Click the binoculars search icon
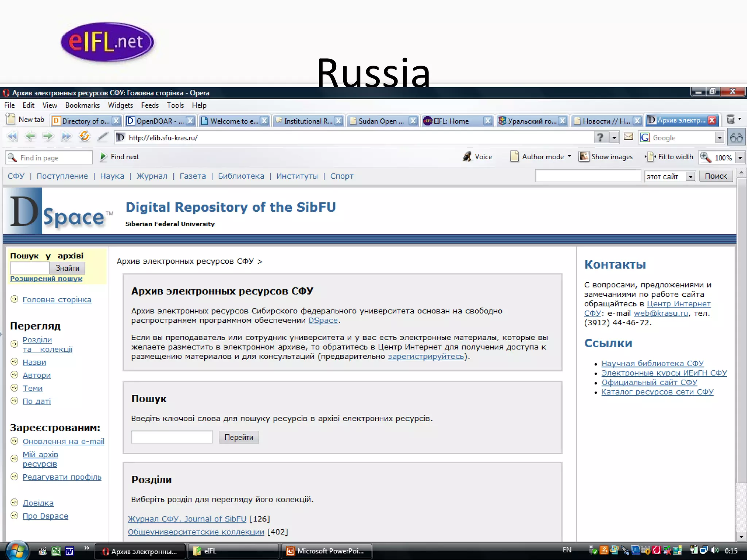 (736, 138)
